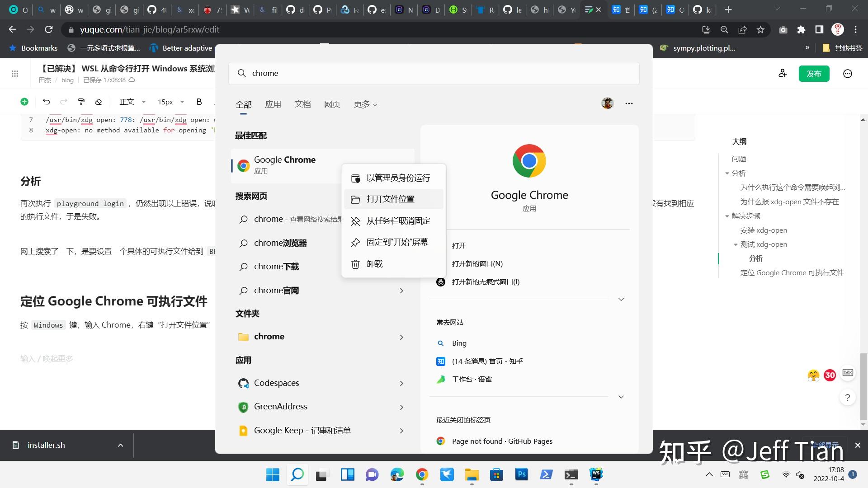Collapse the 解决步骤 outline section
Viewport: 868px width, 488px height.
click(x=727, y=216)
